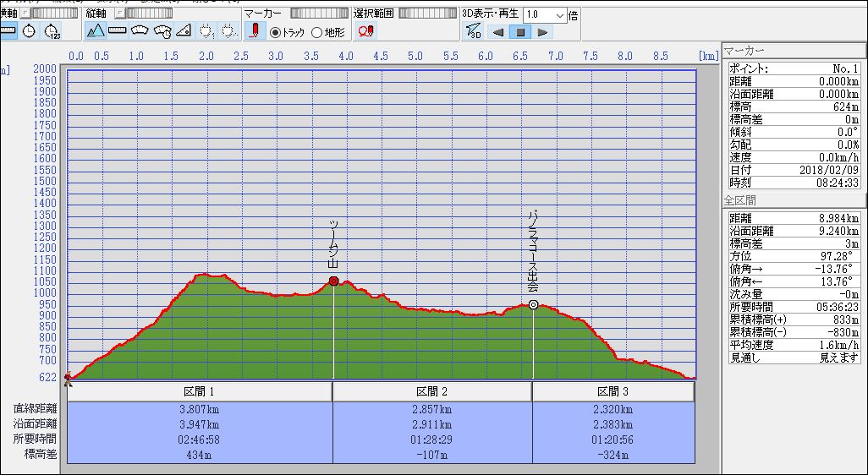The width and height of the screenshot is (868, 475).
Task: Adjust the 横軸 scale slider
Action: click(x=54, y=13)
